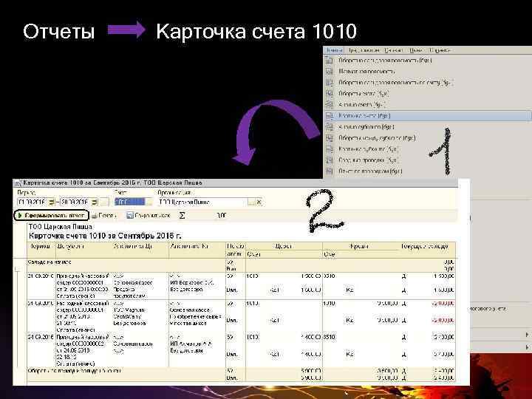
Task: Click the Обороты счета report icon
Action: tap(329, 94)
